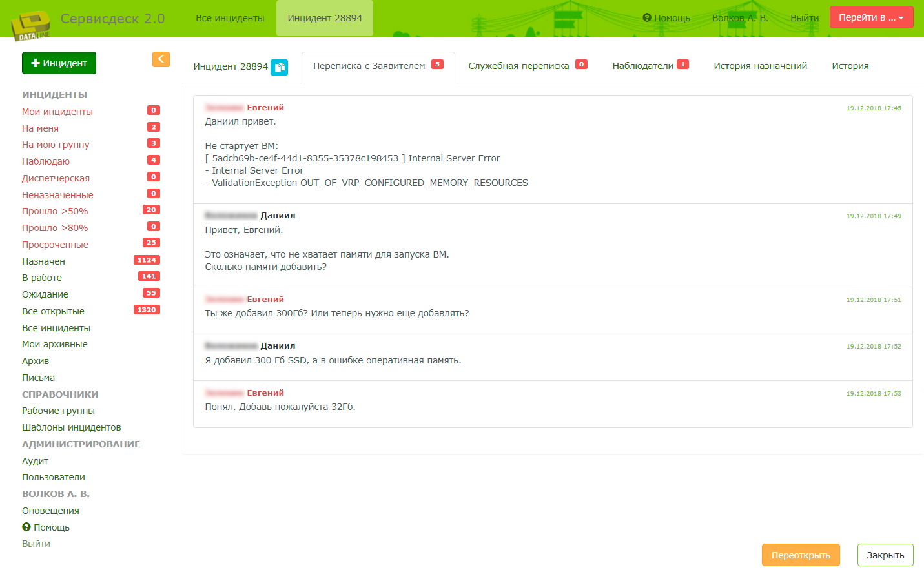924x572 pixels.
Task: Copy incident number using clipboard icon
Action: (x=278, y=67)
